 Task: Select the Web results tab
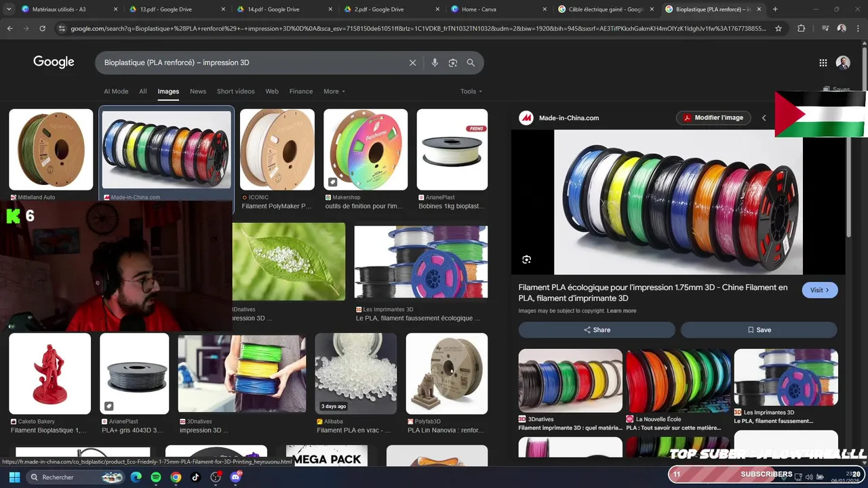coord(272,91)
